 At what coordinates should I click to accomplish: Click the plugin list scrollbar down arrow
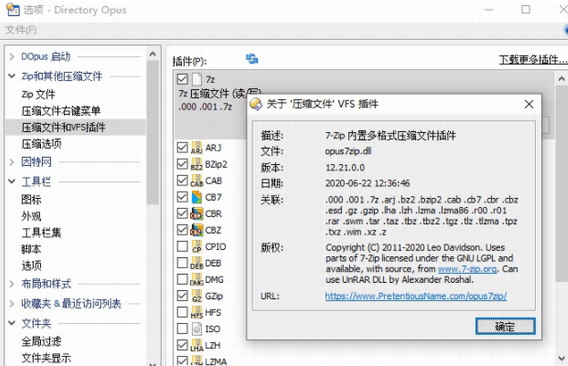point(561,358)
